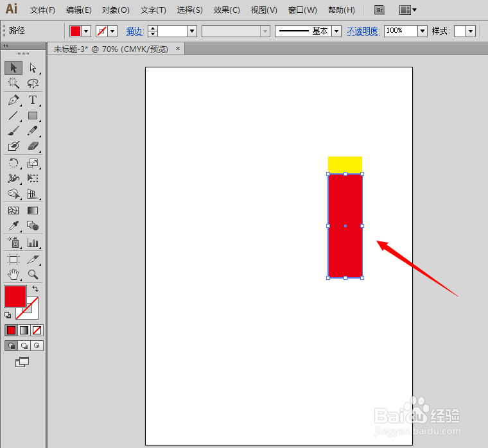This screenshot has height=448, width=488.
Task: Open the 窗口(W) menu
Action: click(x=302, y=10)
